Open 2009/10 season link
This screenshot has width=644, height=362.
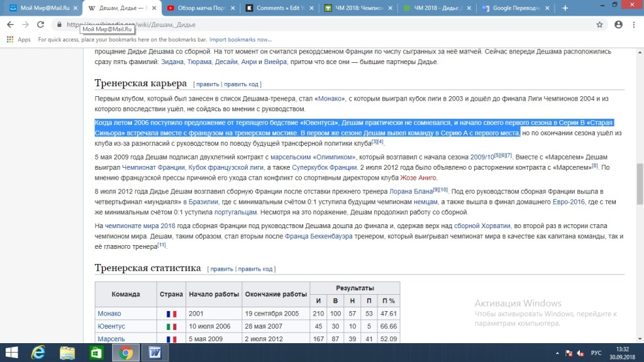482,157
